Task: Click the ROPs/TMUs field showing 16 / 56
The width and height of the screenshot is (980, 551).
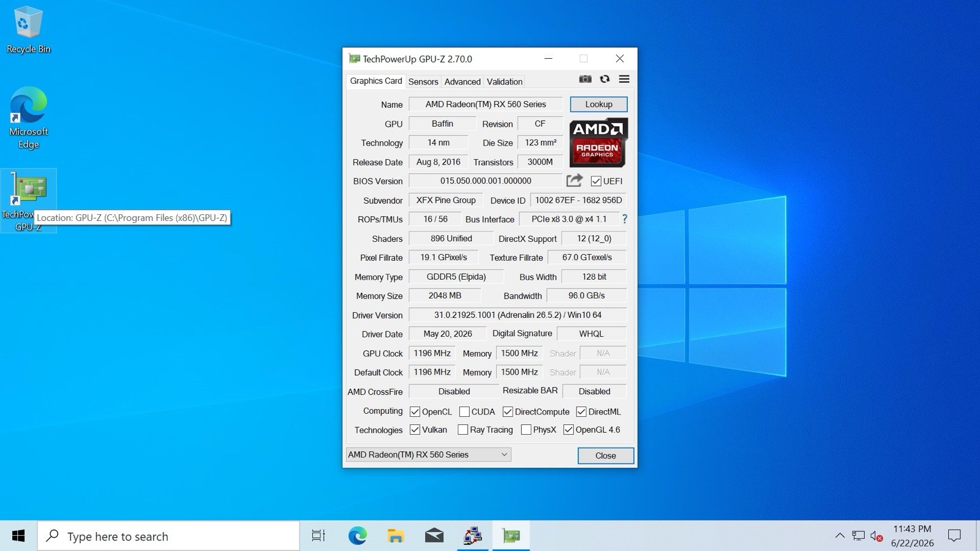Action: click(435, 219)
